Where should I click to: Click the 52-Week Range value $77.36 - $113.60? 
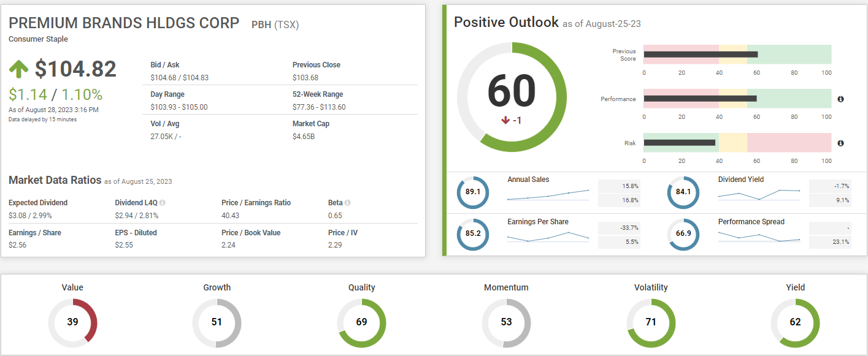tap(319, 107)
